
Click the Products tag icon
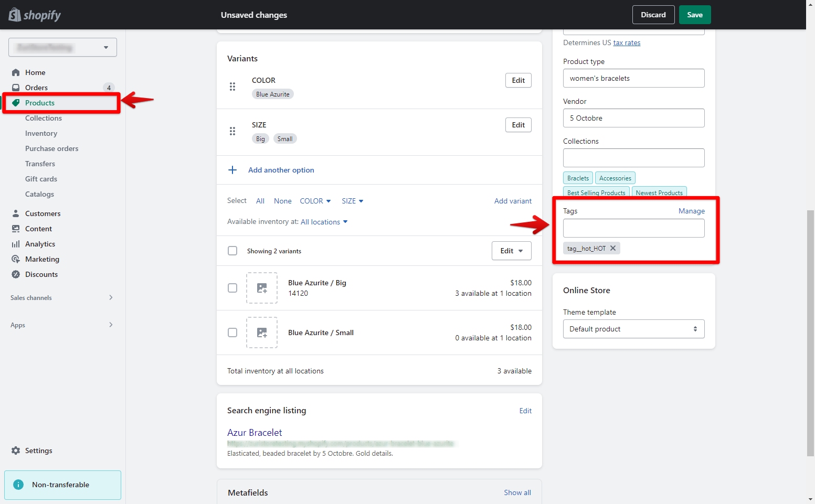(x=16, y=103)
